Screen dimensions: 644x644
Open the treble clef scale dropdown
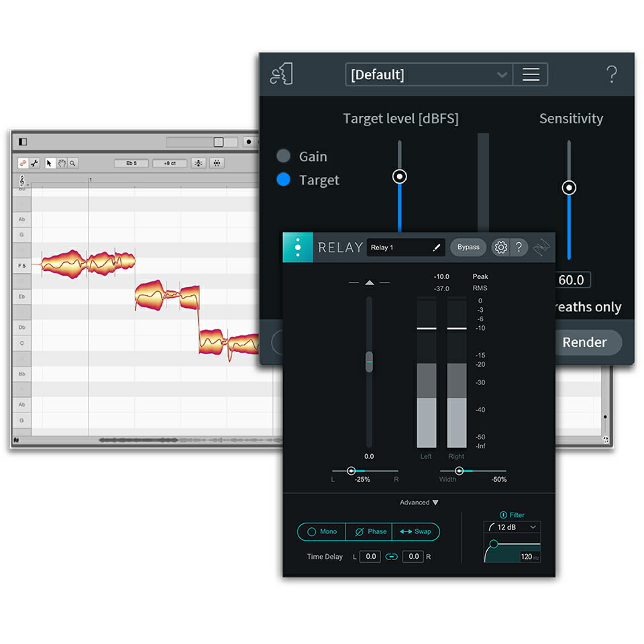(23, 180)
